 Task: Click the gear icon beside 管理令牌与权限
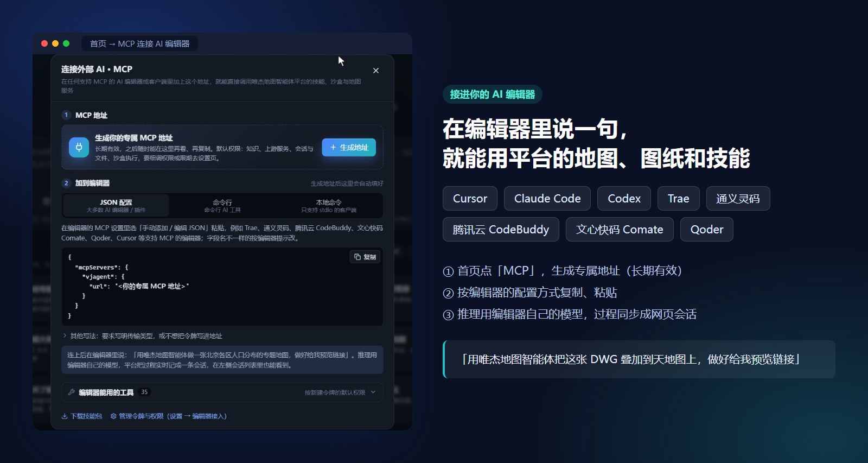click(x=113, y=416)
